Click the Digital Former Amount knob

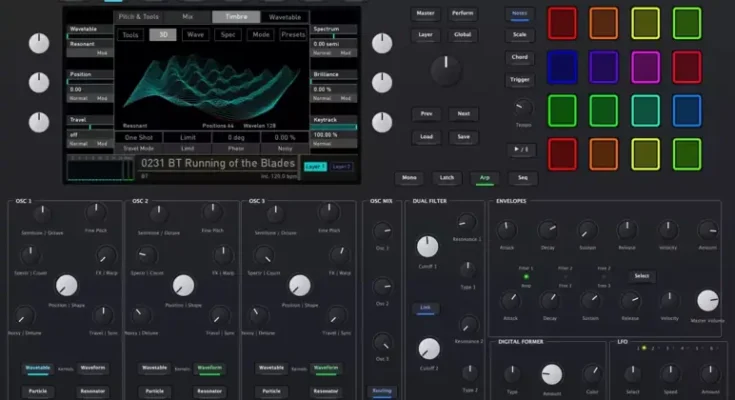click(552, 374)
